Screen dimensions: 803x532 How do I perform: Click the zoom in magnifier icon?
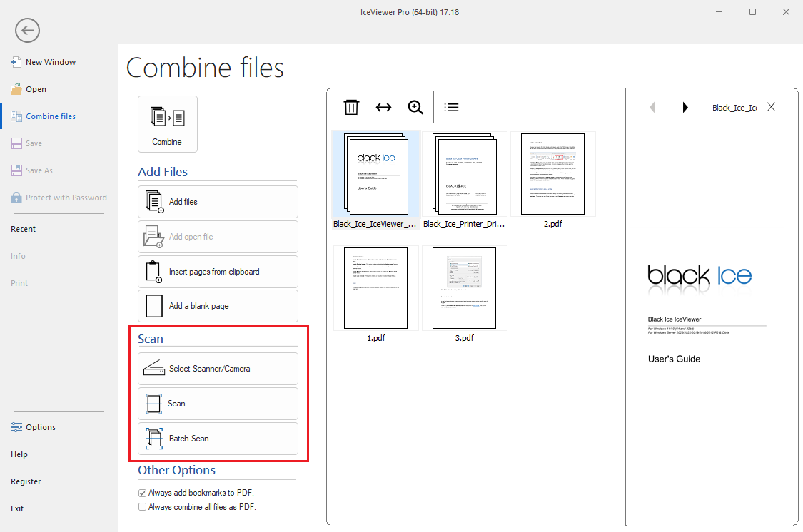415,107
